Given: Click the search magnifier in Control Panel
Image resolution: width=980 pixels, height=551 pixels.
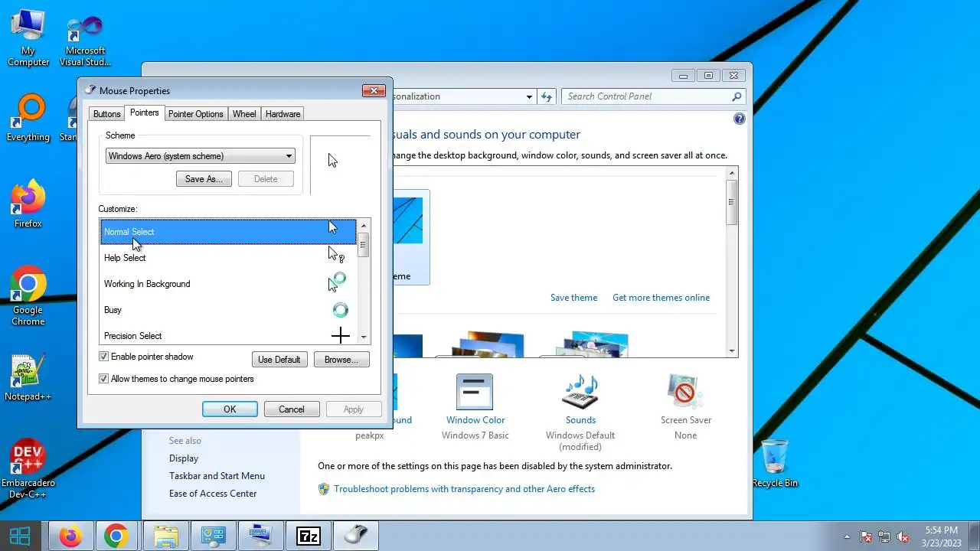Looking at the screenshot, I should pos(737,96).
